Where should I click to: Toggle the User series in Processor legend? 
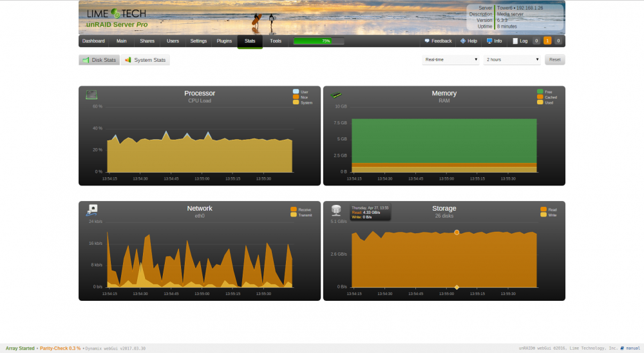[x=300, y=91]
